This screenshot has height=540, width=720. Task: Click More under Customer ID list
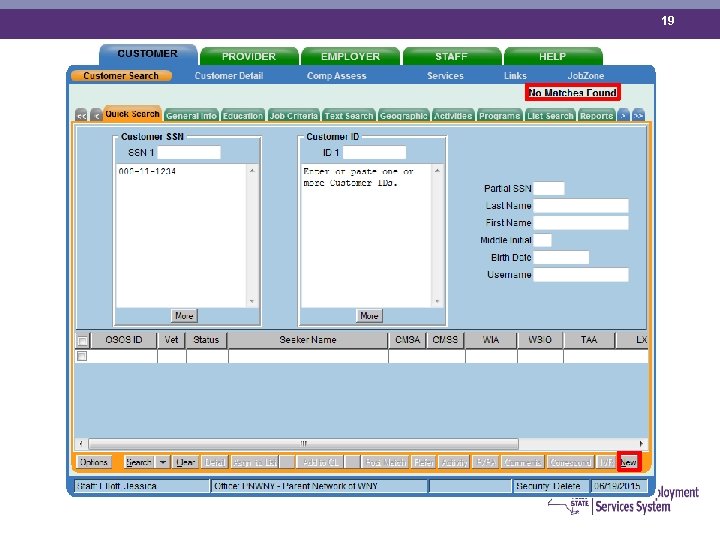(369, 315)
